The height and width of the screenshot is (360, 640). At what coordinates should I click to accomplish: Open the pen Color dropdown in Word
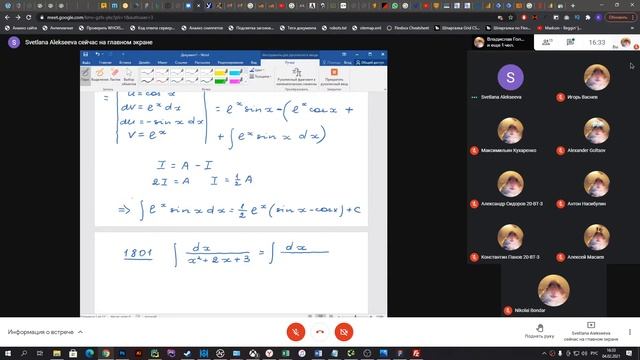coord(257,70)
